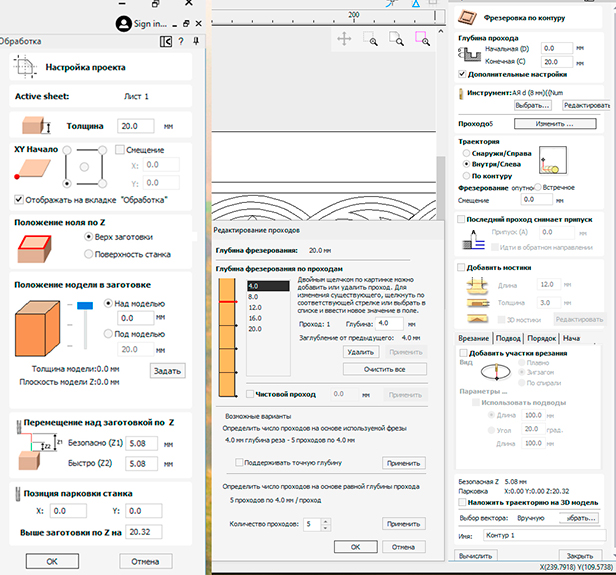This screenshot has width=616, height=575.
Task: Select Снаружи/Справа trajectory option
Action: (463, 153)
